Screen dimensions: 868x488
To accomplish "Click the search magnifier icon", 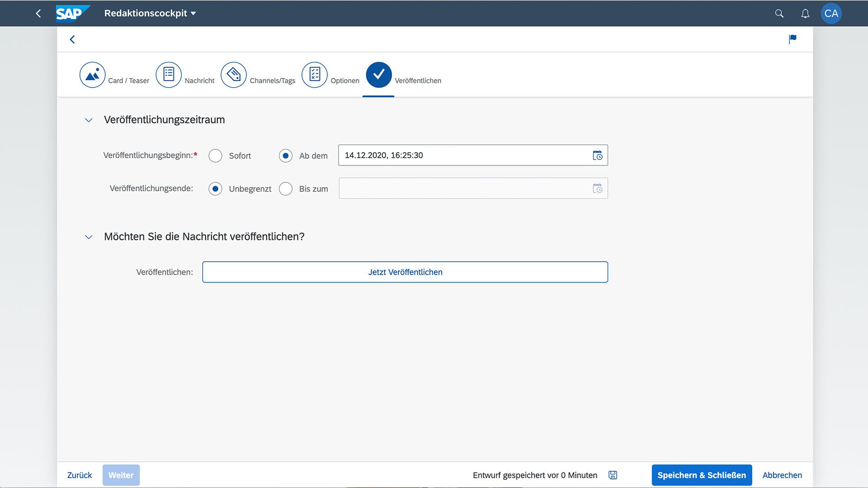I will 779,14.
